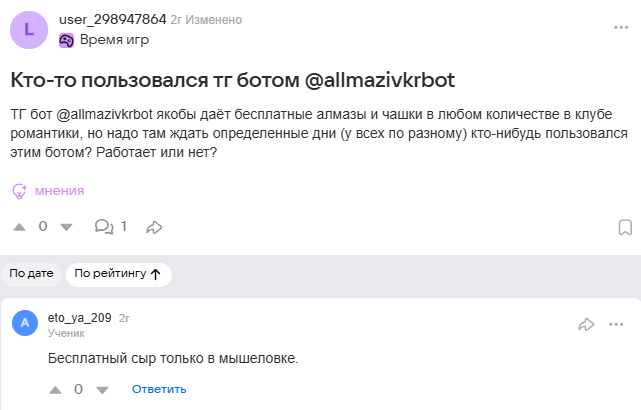Downvote the question post
The image size is (641, 410).
tap(67, 227)
